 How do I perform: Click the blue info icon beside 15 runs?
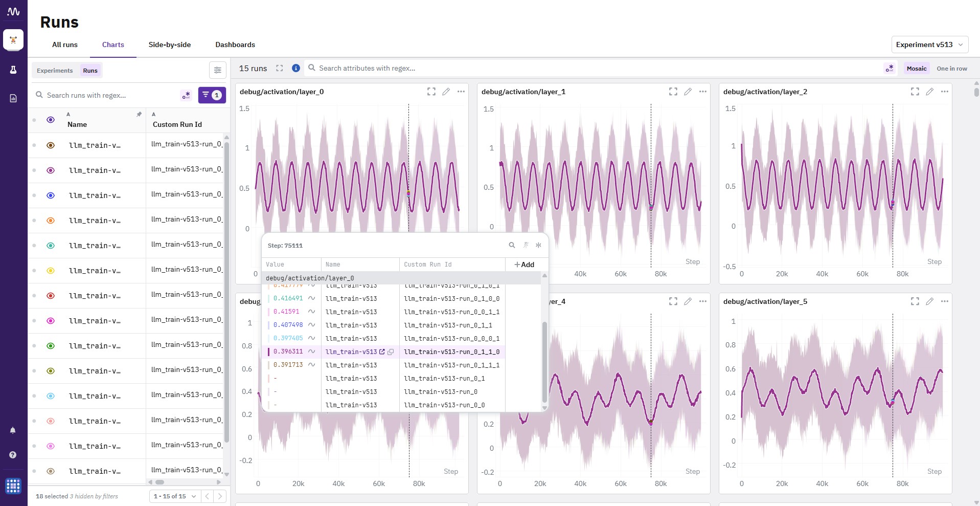(x=295, y=68)
